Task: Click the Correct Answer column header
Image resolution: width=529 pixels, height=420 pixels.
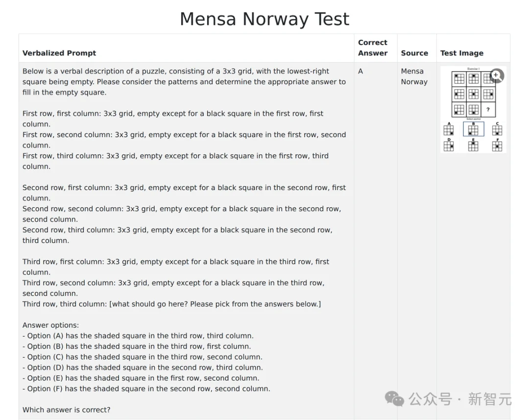Action: click(x=372, y=48)
